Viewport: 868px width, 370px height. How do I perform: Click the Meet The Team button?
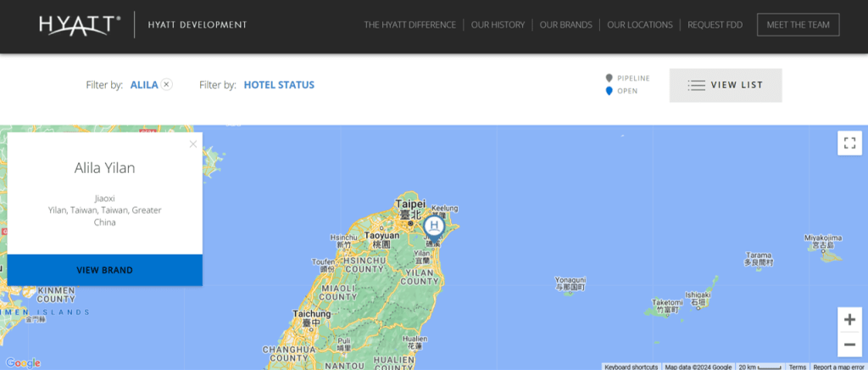(798, 25)
